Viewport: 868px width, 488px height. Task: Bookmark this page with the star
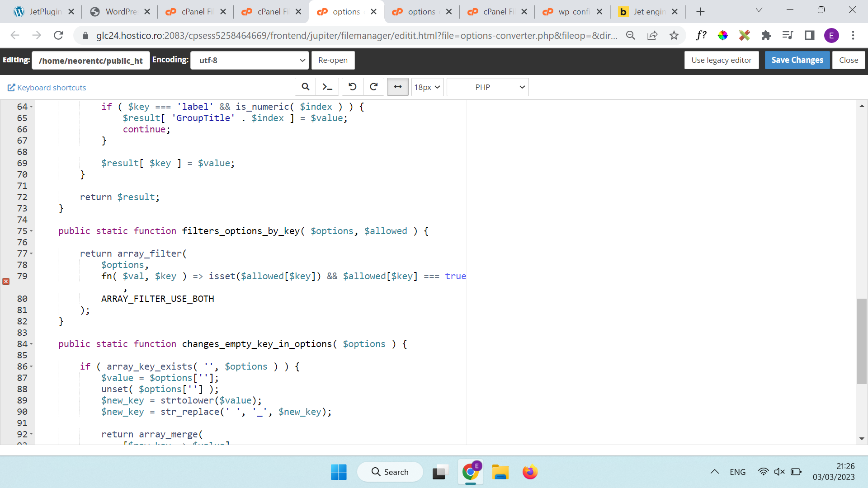pos(674,35)
